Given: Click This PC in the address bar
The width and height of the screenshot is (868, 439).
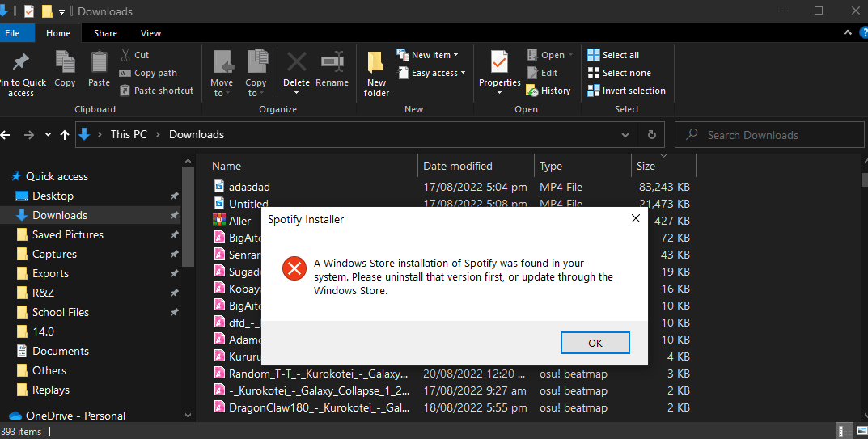Looking at the screenshot, I should (x=129, y=134).
